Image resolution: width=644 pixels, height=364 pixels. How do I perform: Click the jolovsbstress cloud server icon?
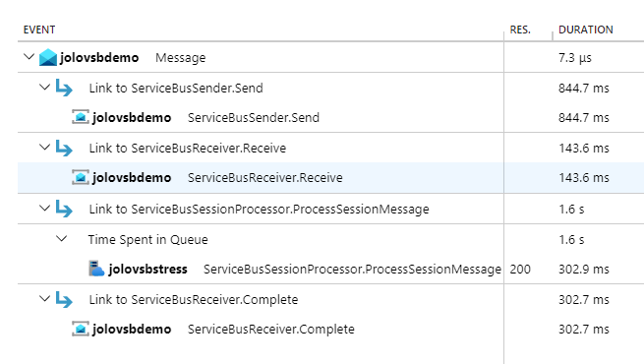point(96,269)
